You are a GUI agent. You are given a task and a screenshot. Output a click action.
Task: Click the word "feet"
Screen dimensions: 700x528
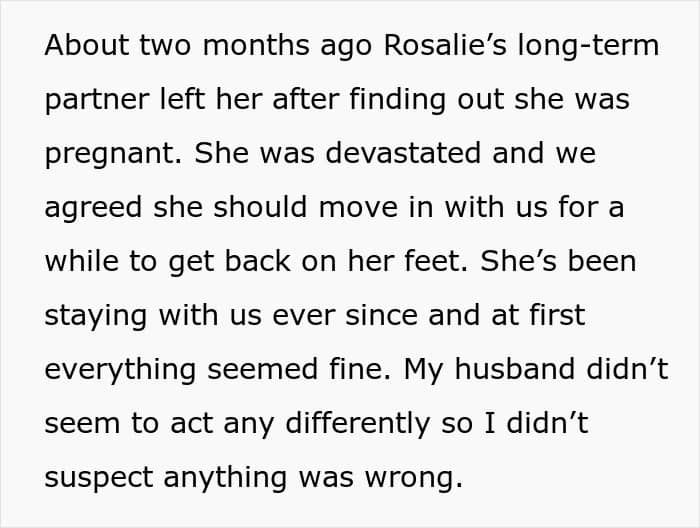click(432, 261)
